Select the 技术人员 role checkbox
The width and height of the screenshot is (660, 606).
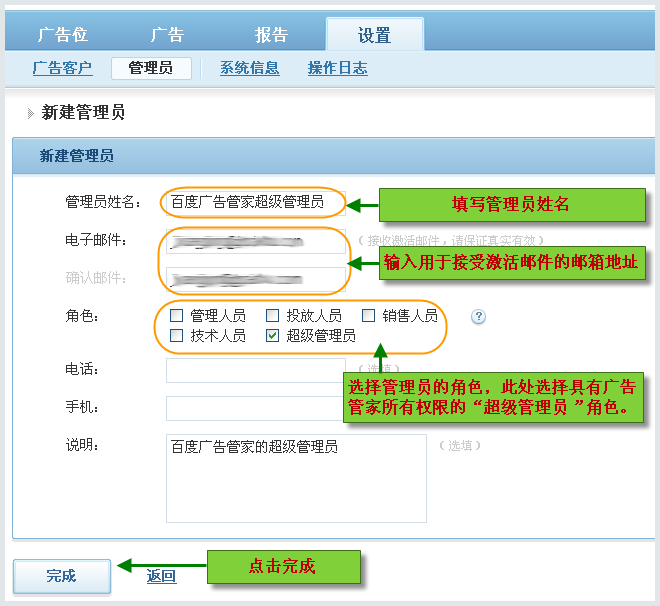[176, 335]
